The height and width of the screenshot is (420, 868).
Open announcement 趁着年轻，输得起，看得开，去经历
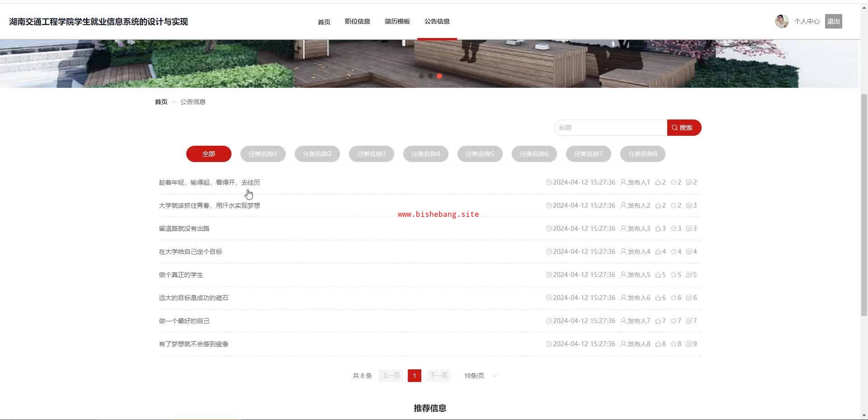point(209,182)
